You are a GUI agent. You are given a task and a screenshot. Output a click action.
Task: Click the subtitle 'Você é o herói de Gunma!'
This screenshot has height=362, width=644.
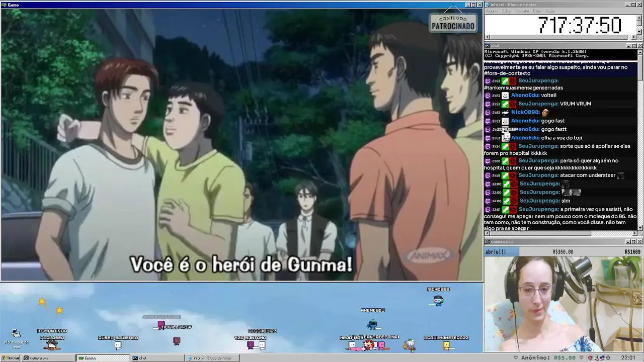point(242,264)
